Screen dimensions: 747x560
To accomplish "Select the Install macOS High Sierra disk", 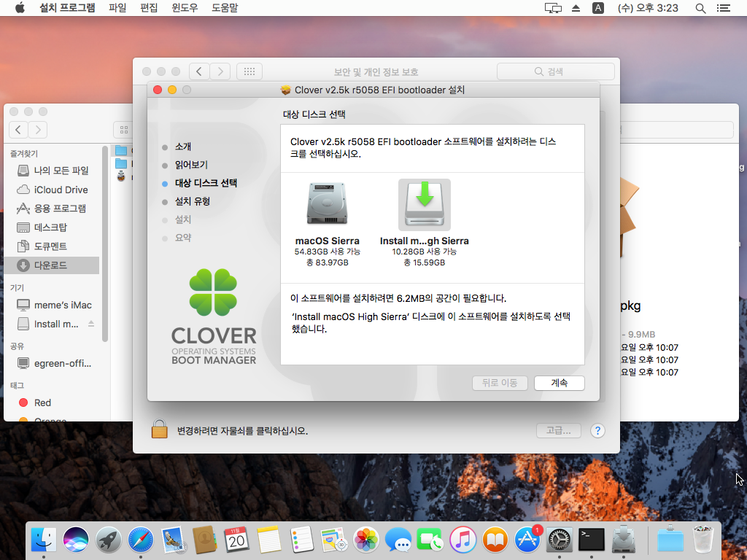I will (x=425, y=205).
